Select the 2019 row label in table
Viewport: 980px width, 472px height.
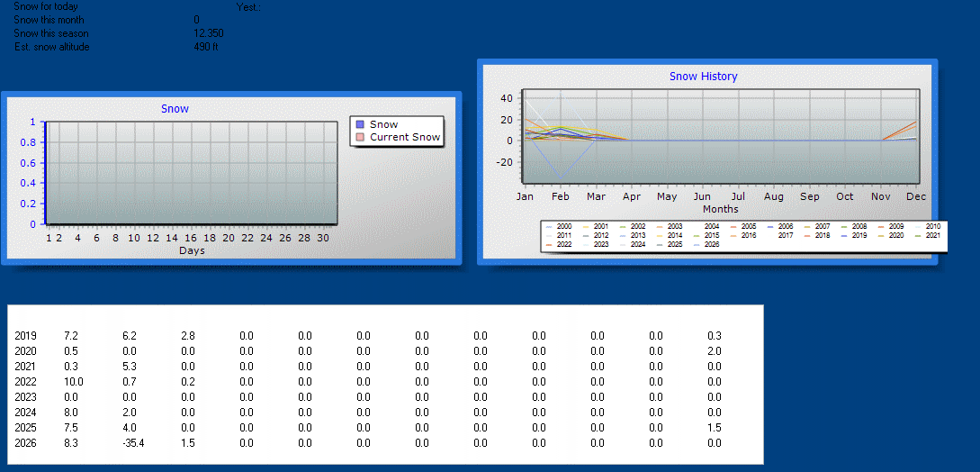[25, 336]
